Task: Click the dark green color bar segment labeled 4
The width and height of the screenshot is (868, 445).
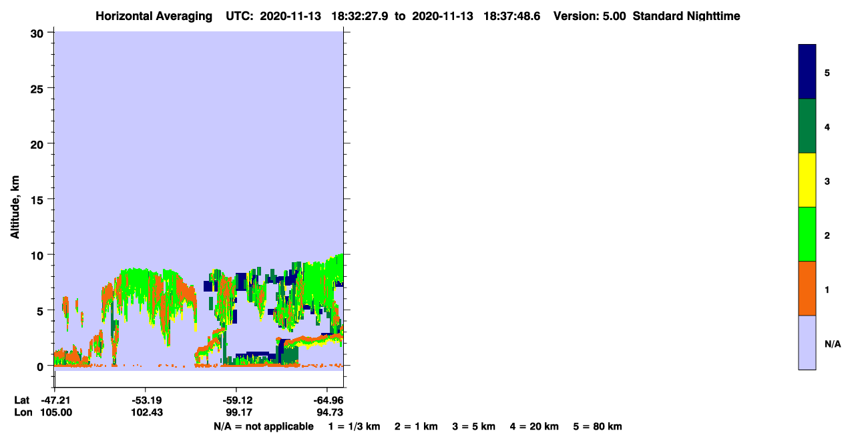Action: [x=807, y=126]
